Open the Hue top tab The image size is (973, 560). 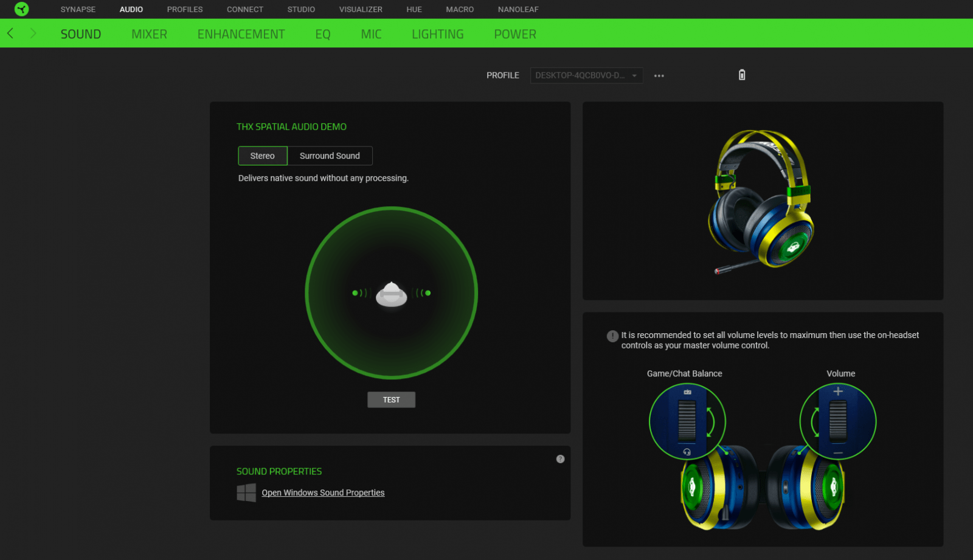click(x=414, y=9)
